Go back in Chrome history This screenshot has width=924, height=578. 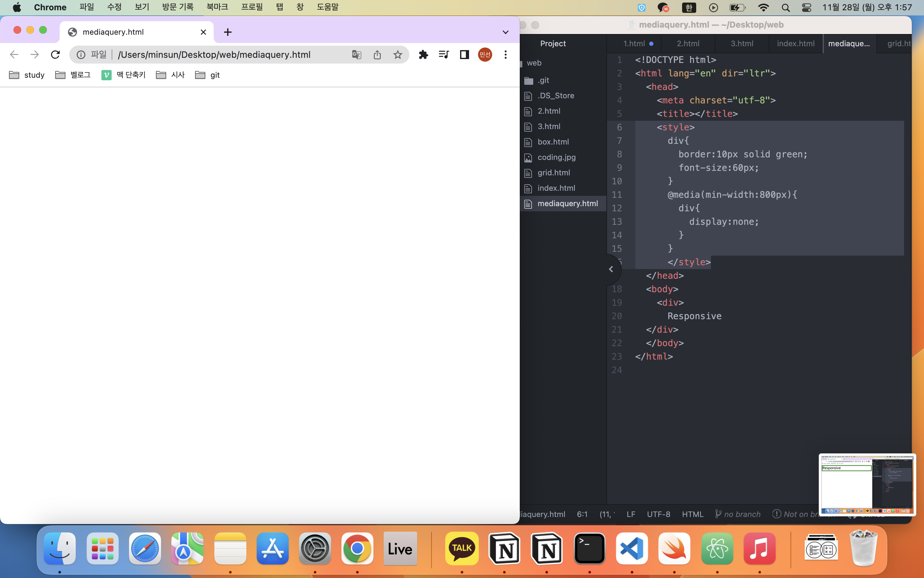coord(14,55)
